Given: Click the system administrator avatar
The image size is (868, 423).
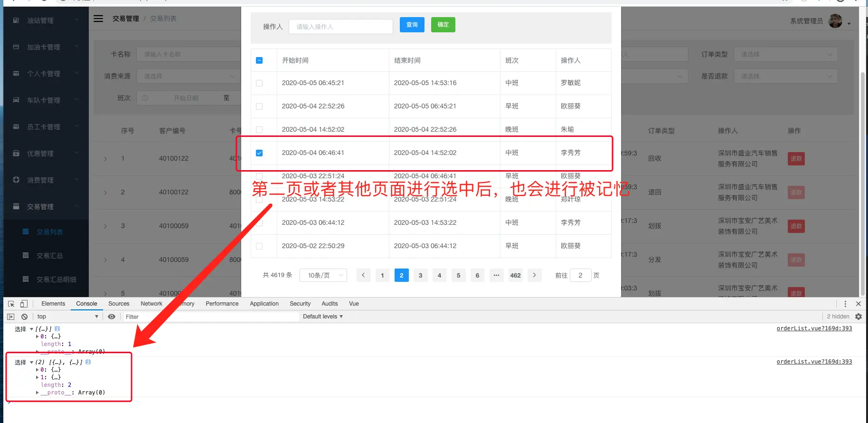Looking at the screenshot, I should (835, 21).
